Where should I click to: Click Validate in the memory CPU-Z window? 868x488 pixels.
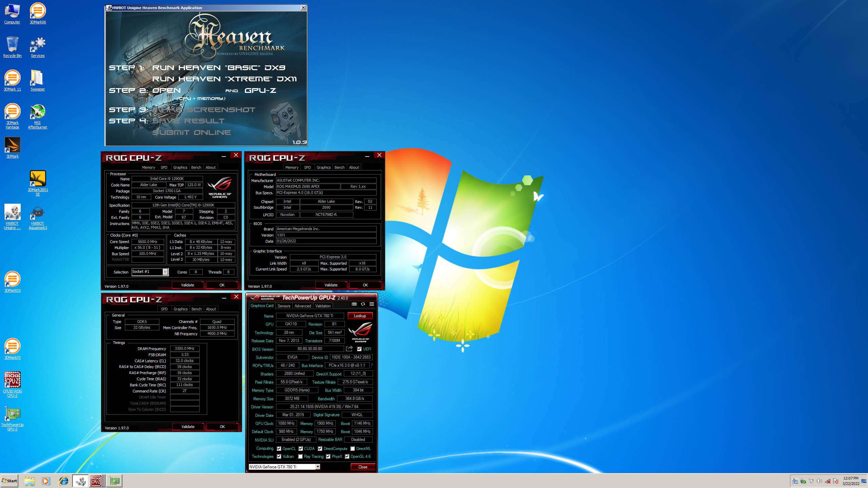[188, 427]
